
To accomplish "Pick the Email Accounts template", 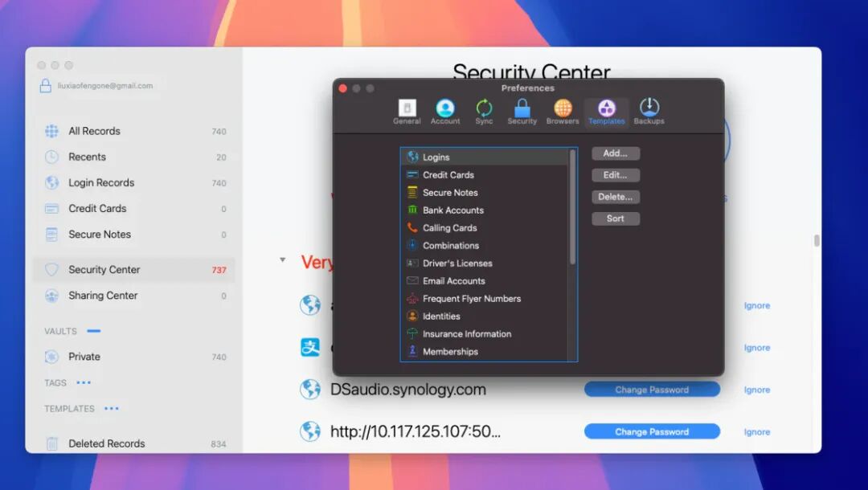I will pyautogui.click(x=485, y=281).
